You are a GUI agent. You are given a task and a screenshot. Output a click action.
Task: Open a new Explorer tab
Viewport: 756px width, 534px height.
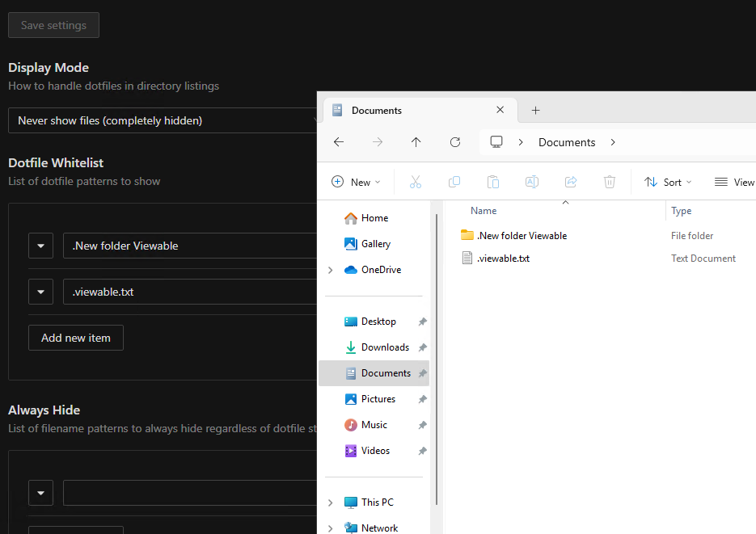[535, 110]
